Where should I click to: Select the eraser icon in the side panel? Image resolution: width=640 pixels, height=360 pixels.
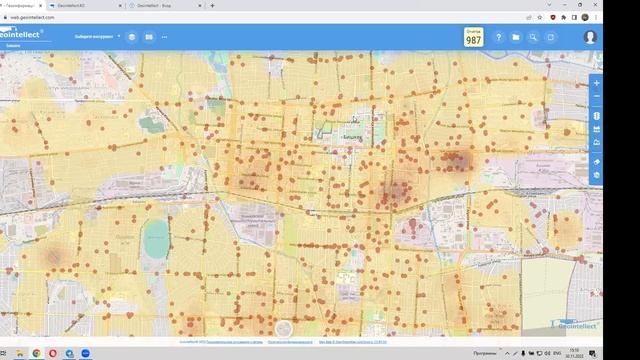coord(596,162)
